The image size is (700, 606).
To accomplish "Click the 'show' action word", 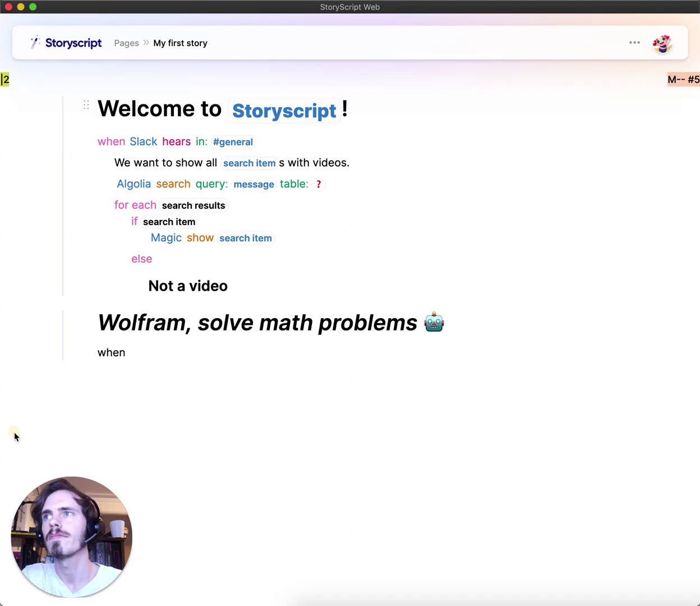I will 200,238.
